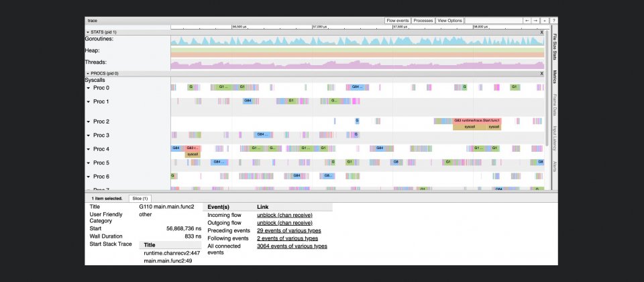
Task: Click the Goroutines counter graph
Action: click(358, 41)
